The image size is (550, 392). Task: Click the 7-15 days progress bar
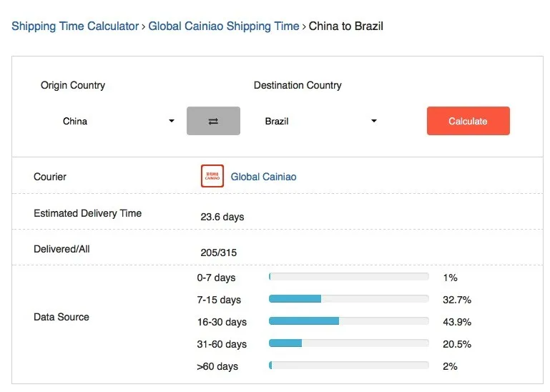coord(348,299)
